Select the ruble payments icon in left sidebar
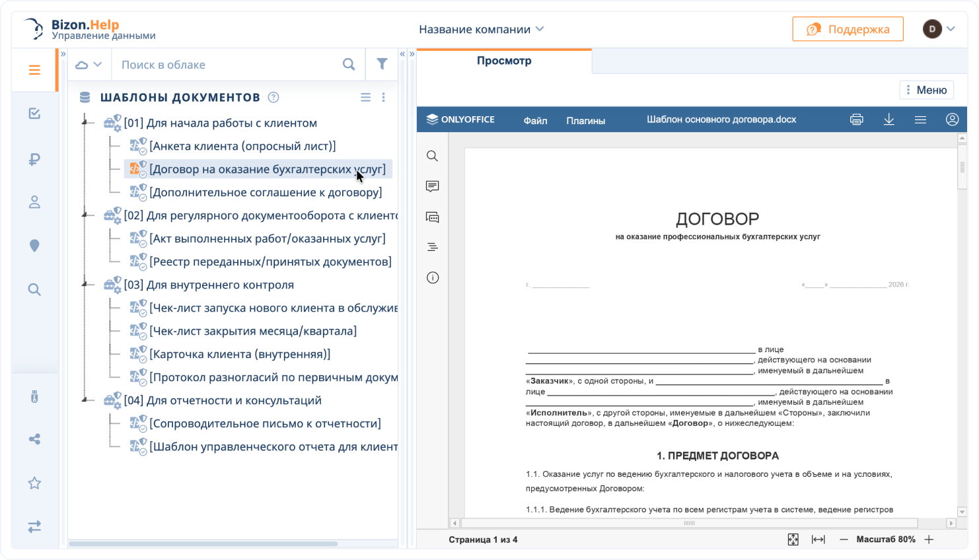 point(34,158)
